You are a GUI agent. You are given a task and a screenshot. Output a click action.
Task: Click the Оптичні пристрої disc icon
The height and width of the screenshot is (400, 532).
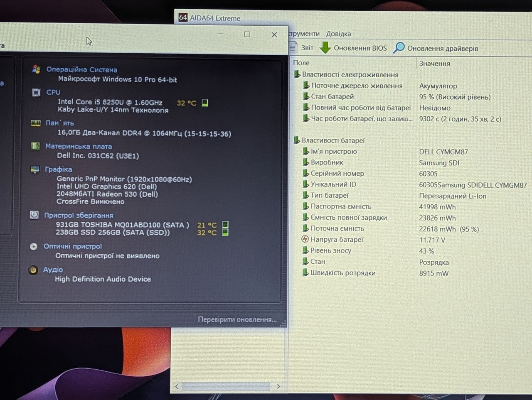(x=34, y=246)
